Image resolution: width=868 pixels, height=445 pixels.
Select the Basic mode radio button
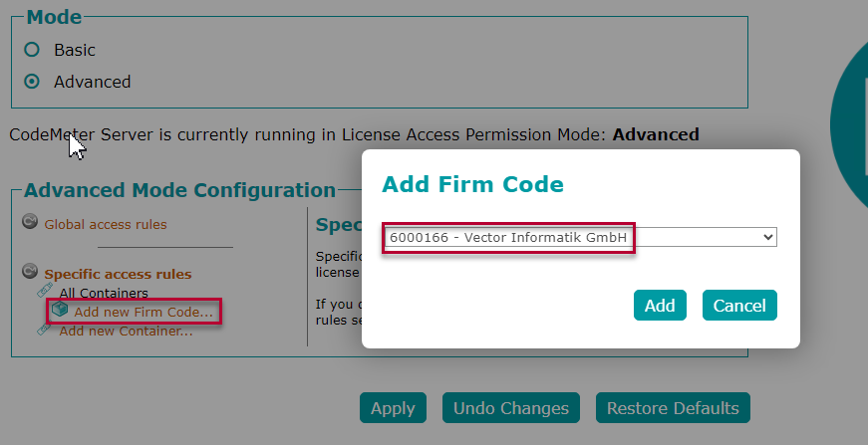coord(32,49)
